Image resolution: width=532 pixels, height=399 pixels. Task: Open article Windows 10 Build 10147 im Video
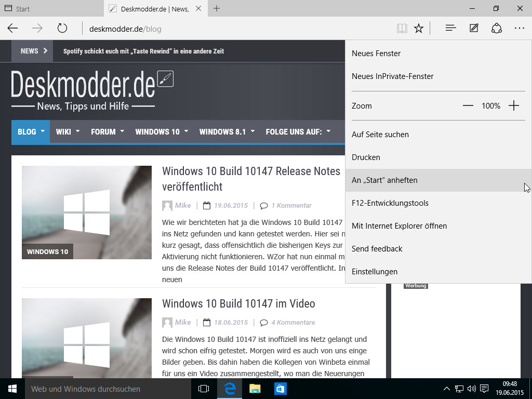click(238, 303)
